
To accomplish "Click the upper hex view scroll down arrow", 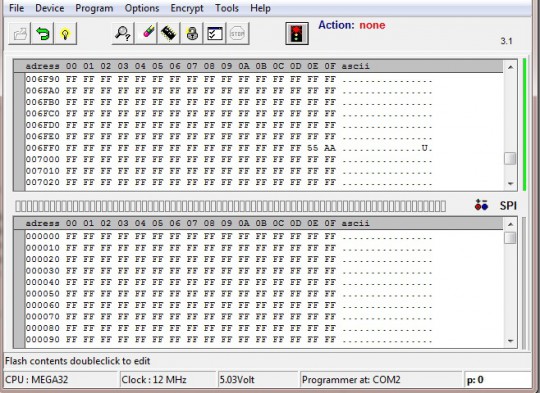I will pos(510,184).
